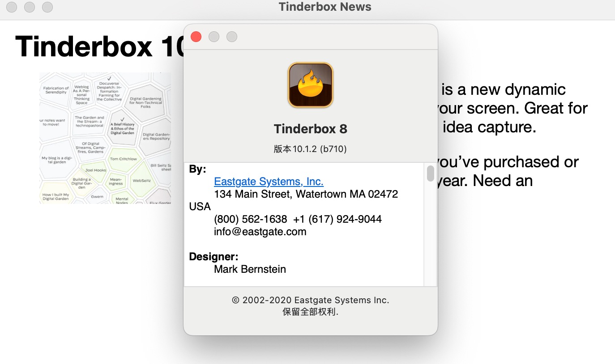Click the 'year. Need an' News text

point(485,181)
